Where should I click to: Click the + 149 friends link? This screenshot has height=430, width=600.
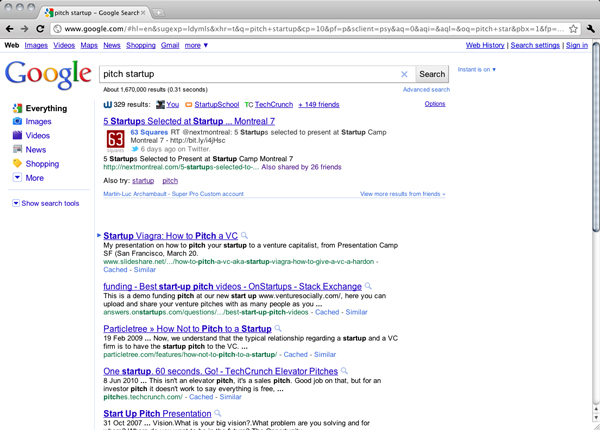point(319,104)
